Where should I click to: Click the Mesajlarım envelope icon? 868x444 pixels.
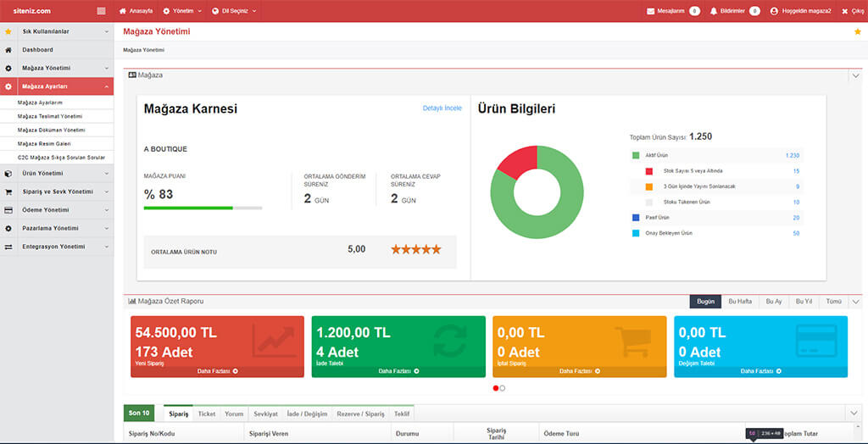[650, 11]
